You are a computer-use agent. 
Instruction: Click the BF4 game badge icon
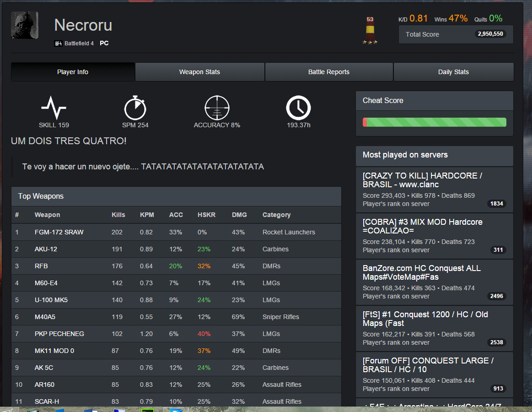coord(59,43)
